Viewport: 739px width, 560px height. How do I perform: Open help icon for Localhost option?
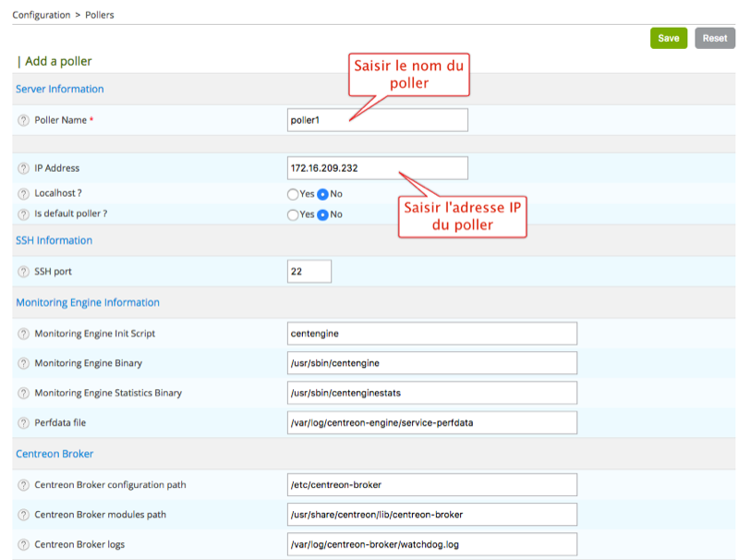pyautogui.click(x=24, y=194)
